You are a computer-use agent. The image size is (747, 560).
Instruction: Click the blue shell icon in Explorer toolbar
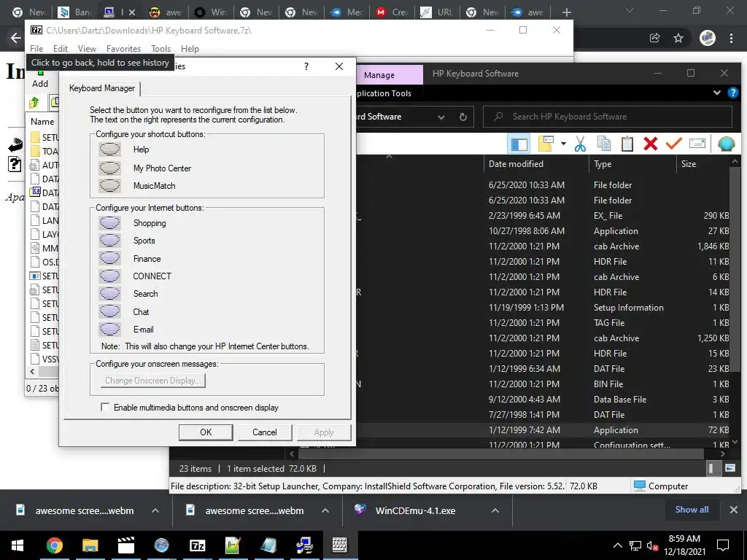(726, 144)
